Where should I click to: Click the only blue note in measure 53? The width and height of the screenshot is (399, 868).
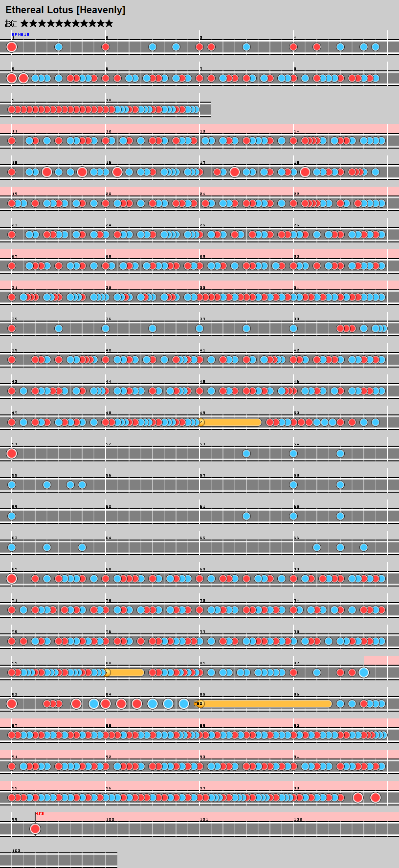pyautogui.click(x=246, y=454)
